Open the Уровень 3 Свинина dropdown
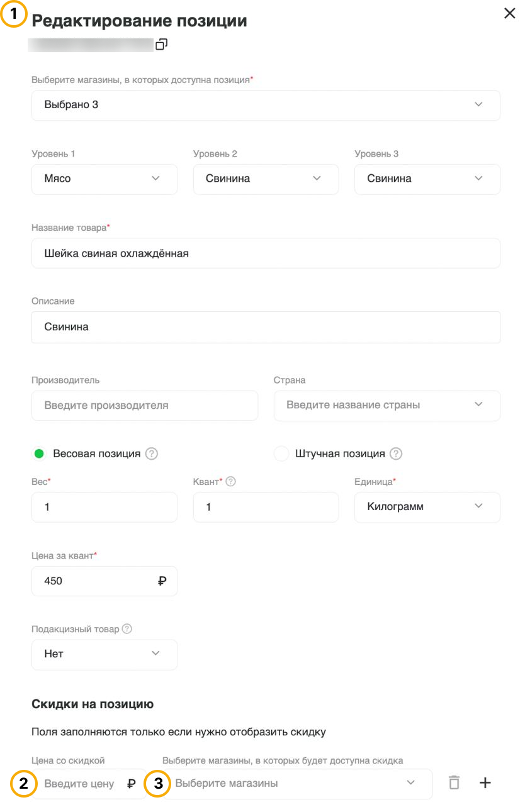This screenshot has width=530, height=812. (427, 179)
